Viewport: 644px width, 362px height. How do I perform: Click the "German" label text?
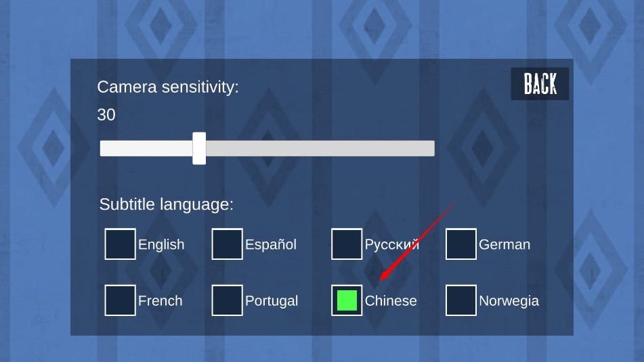505,245
